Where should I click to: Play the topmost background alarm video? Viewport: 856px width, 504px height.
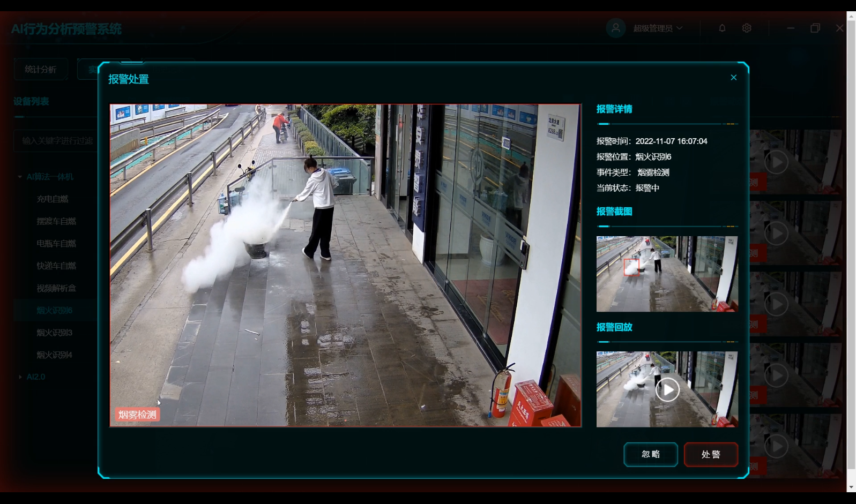coord(776,162)
